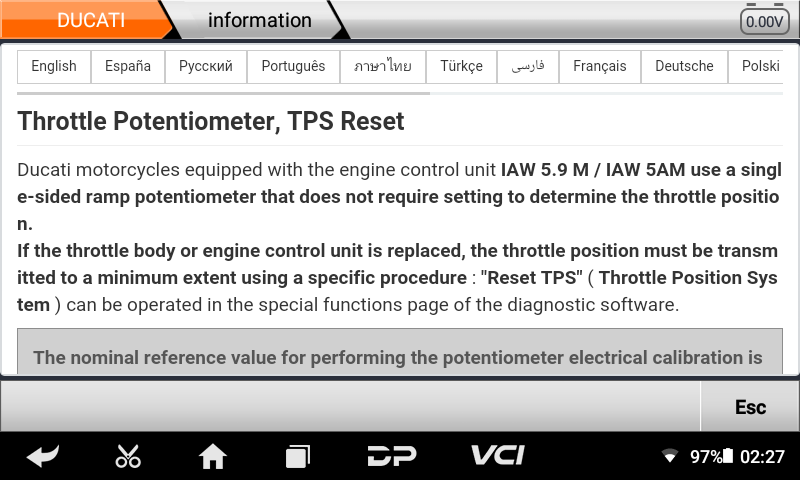Tap the 0.00V battery voltage indicator

click(x=764, y=20)
